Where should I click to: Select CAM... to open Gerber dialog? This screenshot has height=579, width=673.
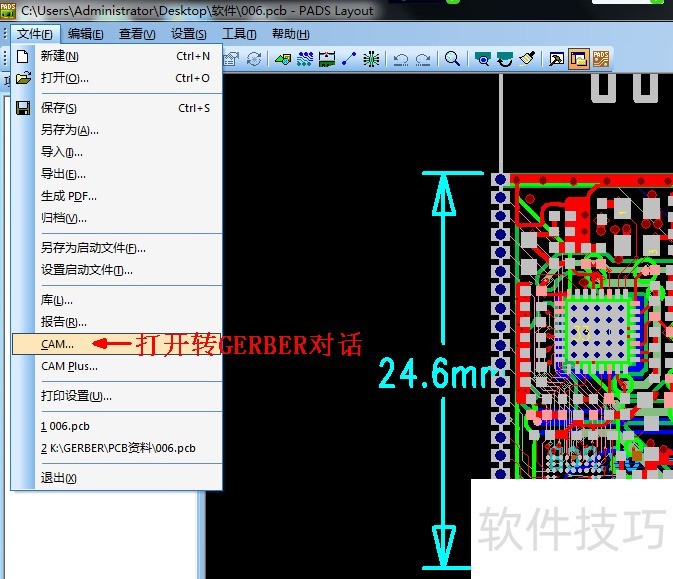(56, 344)
